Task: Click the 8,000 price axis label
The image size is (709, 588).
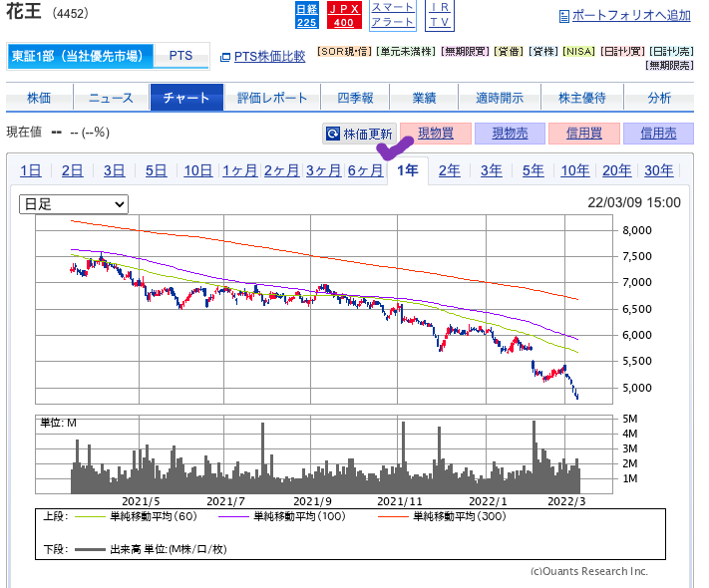Action: tap(637, 230)
